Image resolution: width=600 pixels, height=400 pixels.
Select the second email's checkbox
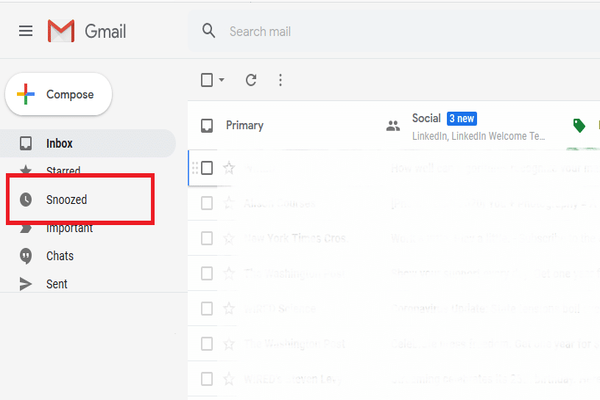coord(207,203)
